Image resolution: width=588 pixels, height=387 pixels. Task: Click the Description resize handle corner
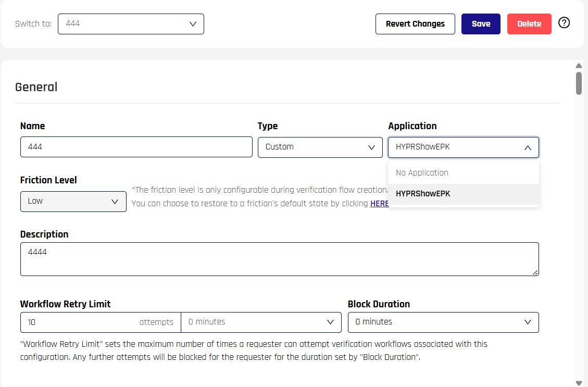[x=535, y=272]
